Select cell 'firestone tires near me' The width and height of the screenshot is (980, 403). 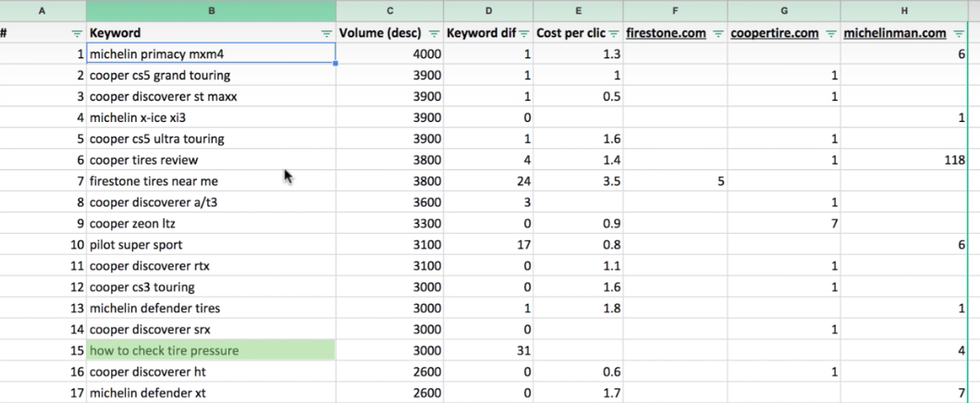pos(211,181)
